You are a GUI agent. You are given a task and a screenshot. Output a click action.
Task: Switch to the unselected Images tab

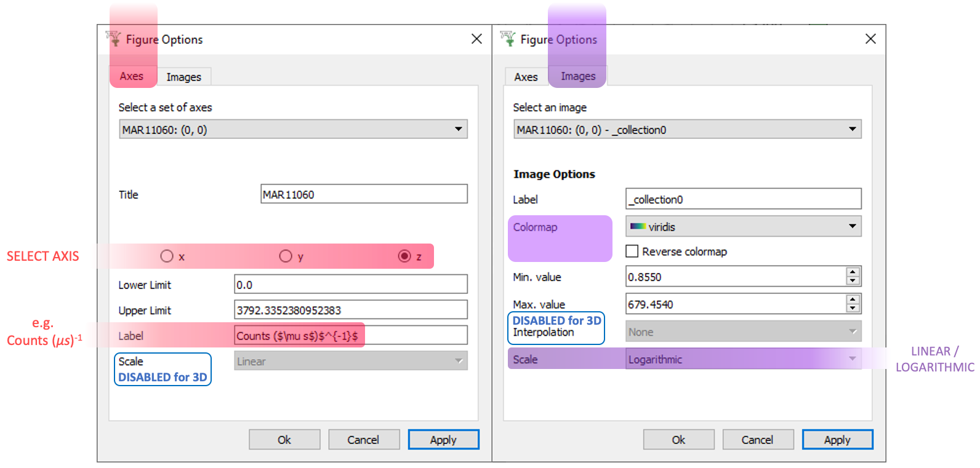click(x=183, y=77)
